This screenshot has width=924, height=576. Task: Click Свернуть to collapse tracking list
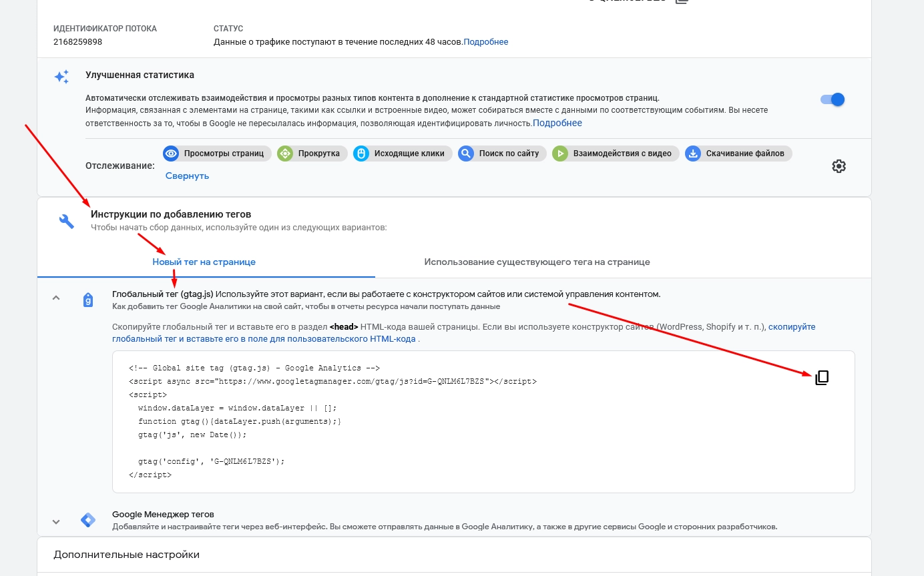(188, 176)
